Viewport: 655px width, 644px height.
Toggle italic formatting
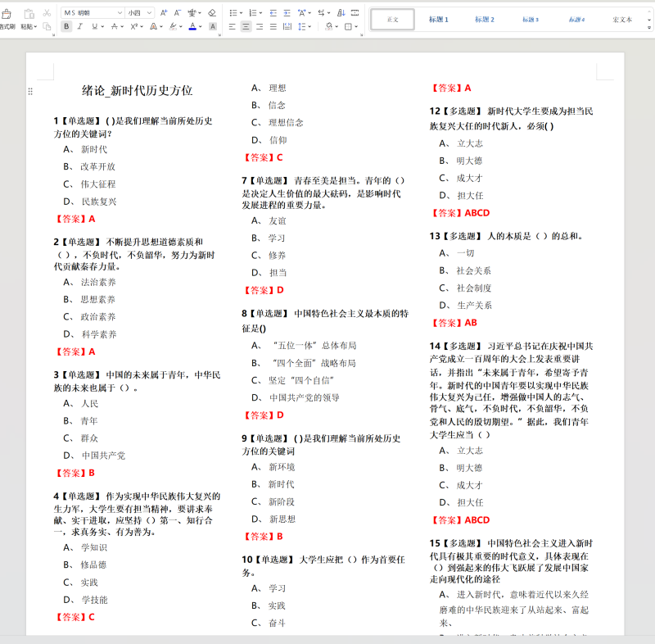click(79, 27)
